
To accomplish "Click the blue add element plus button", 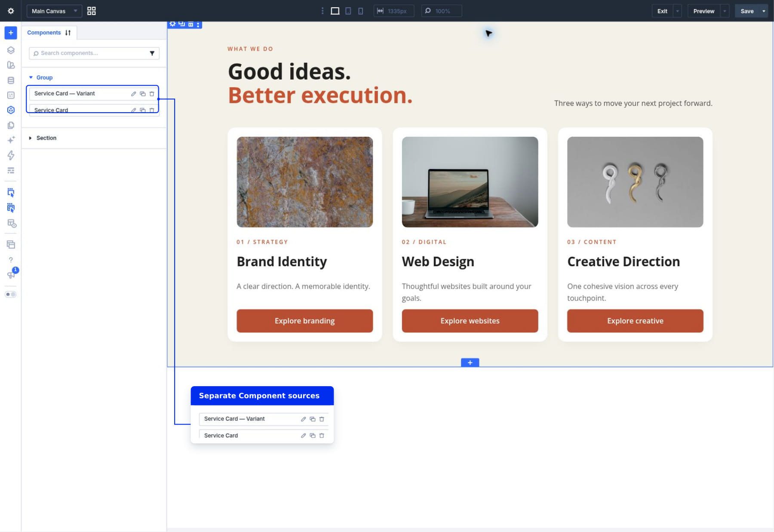I will click(x=11, y=33).
